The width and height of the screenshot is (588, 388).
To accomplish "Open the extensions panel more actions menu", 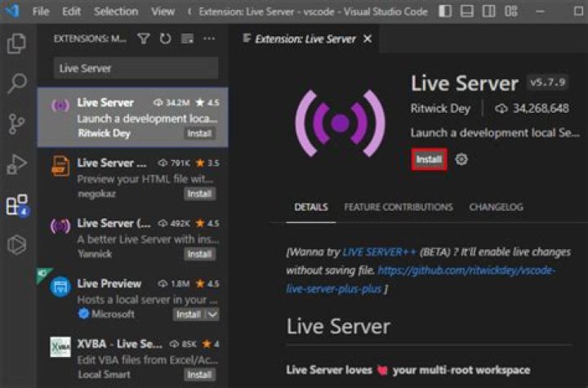I will [209, 38].
